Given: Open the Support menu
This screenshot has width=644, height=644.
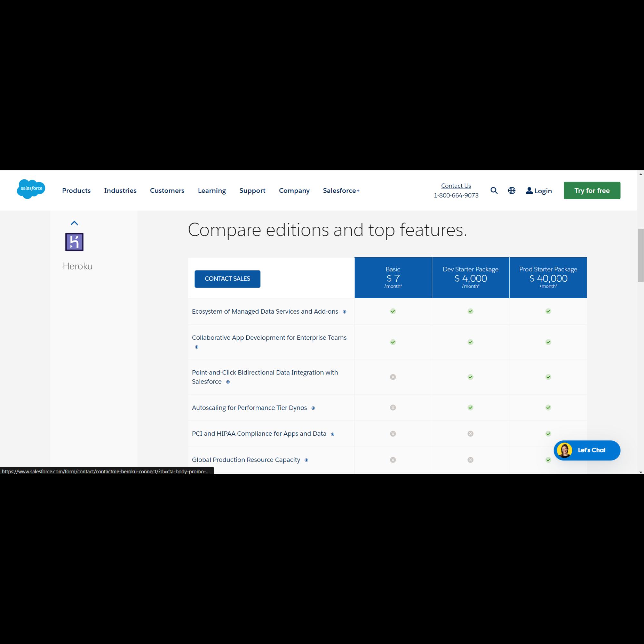Looking at the screenshot, I should click(x=252, y=190).
